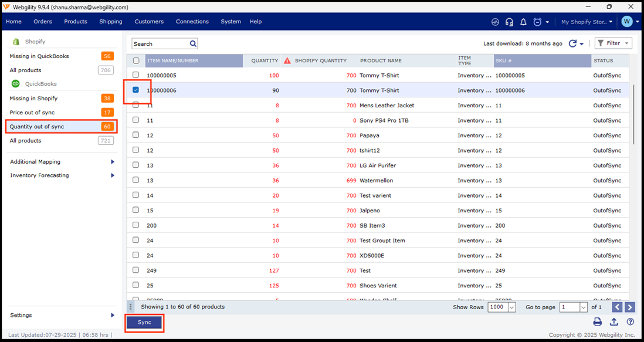Open the activity monitor pulse icon
The image size is (644, 342).
click(495, 22)
